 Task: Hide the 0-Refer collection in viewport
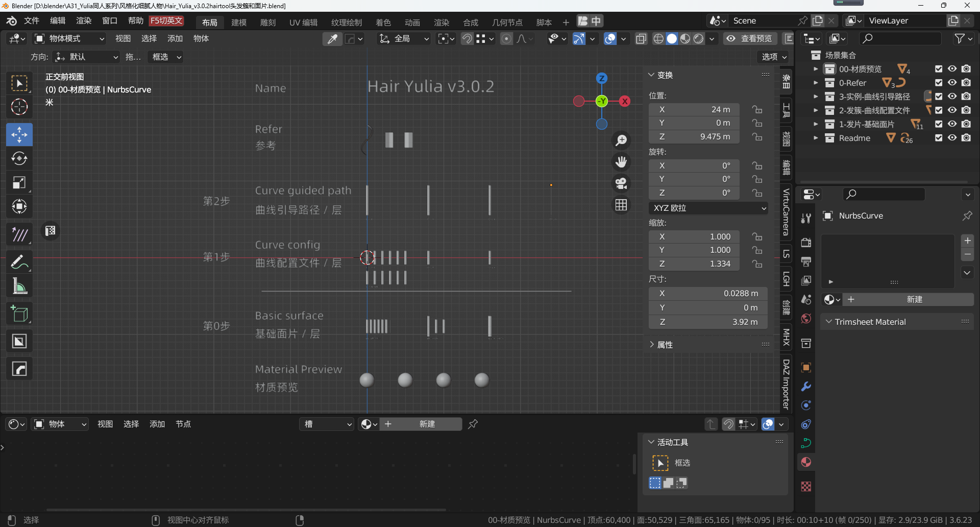click(x=952, y=83)
